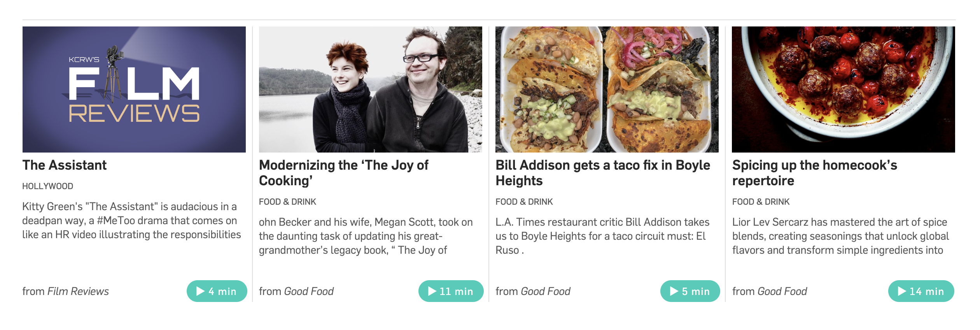The image size is (980, 330).
Task: Go to Good Food link under Joy of Cooking
Action: (309, 291)
